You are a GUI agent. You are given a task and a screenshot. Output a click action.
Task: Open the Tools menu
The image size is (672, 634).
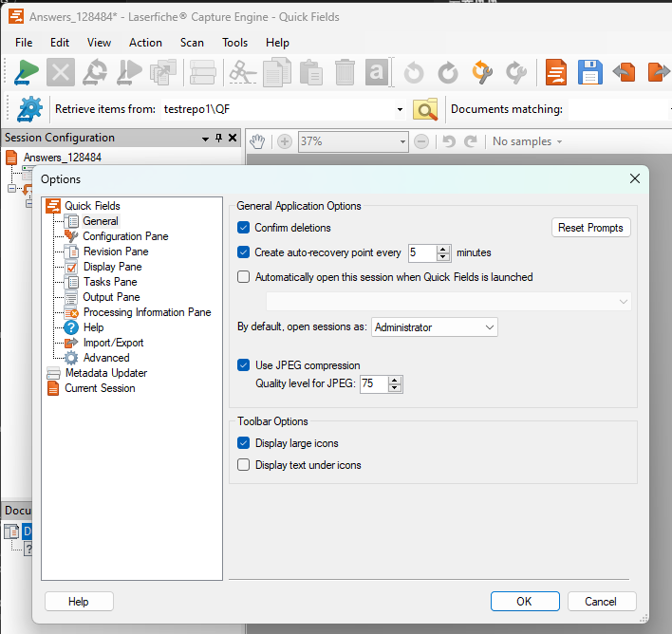[x=234, y=43]
